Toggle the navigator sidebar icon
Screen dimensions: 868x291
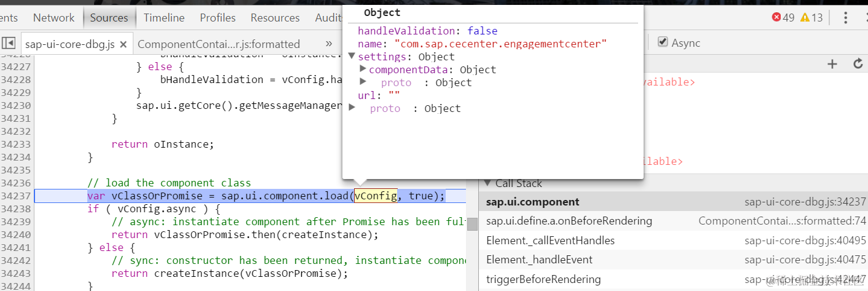click(8, 43)
